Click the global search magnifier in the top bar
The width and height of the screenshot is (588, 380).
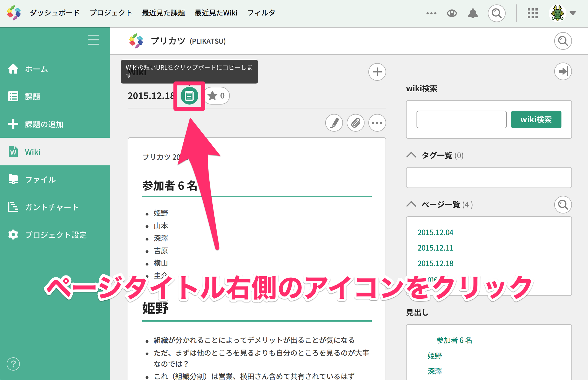[x=497, y=13]
